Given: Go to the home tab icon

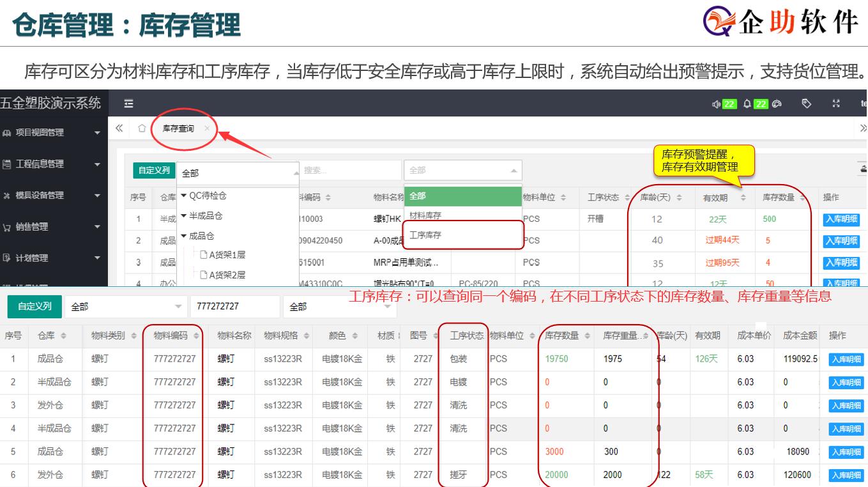Looking at the screenshot, I should [142, 128].
